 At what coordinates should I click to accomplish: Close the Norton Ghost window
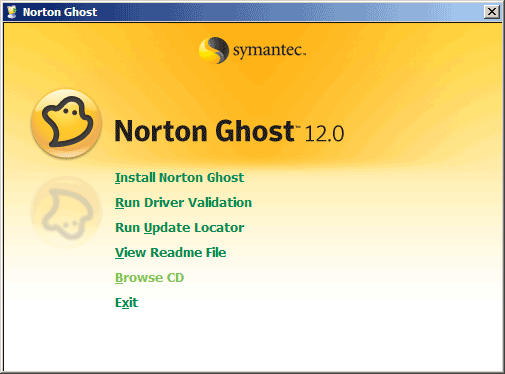[x=492, y=12]
